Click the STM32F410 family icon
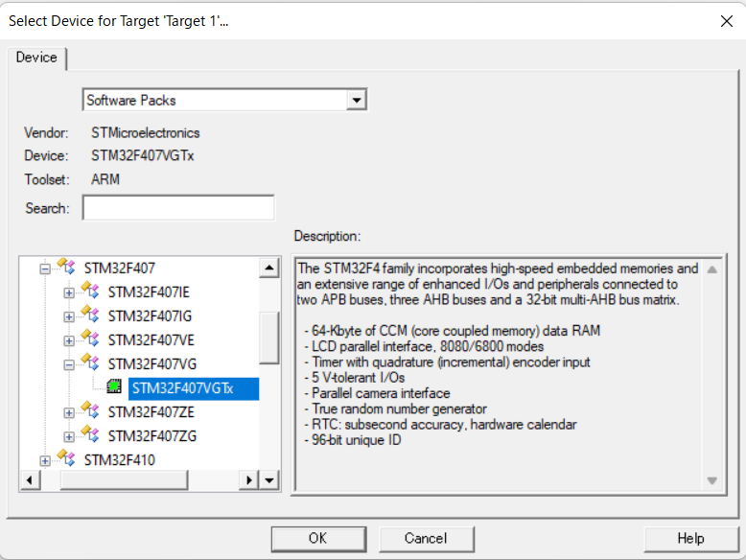746x560 pixels. coord(66,458)
